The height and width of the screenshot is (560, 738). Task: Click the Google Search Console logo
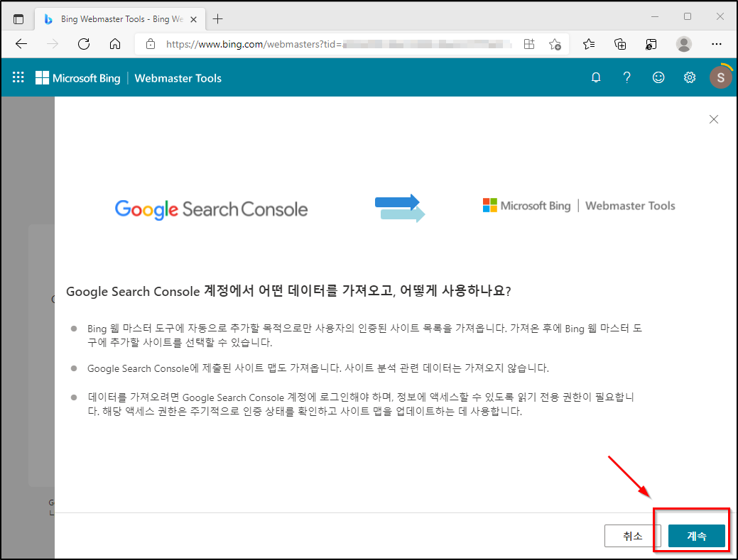[x=211, y=209]
